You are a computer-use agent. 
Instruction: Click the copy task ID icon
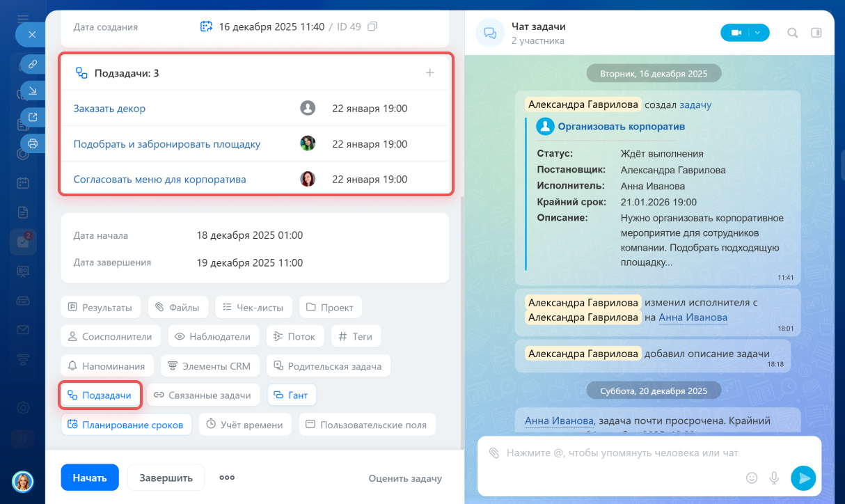pyautogui.click(x=372, y=27)
